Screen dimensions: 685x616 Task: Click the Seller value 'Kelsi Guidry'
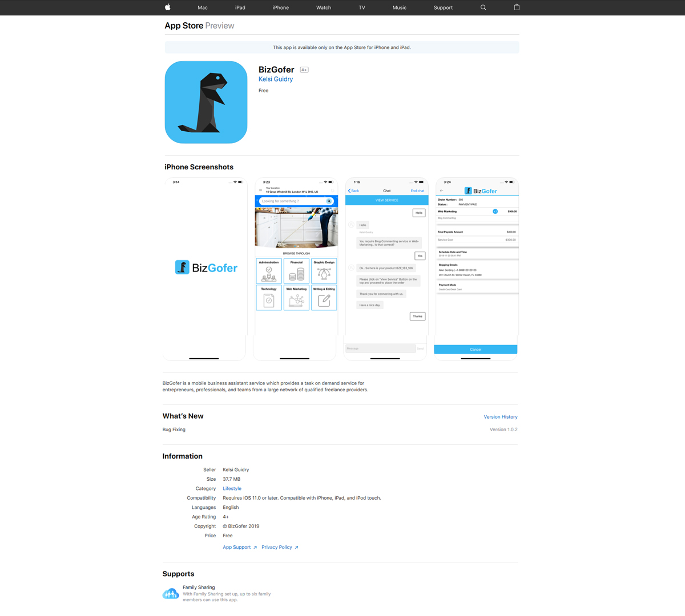pyautogui.click(x=236, y=470)
